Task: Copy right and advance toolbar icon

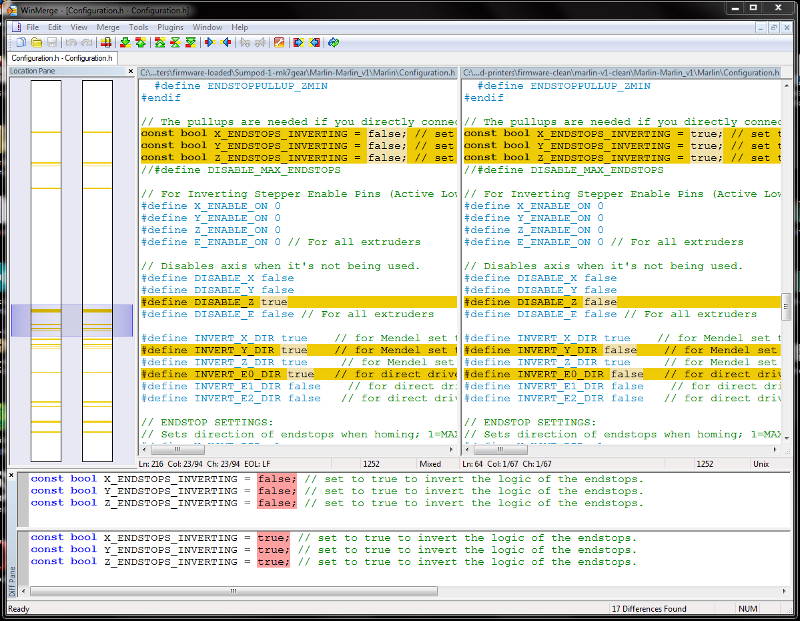Action: coord(245,42)
